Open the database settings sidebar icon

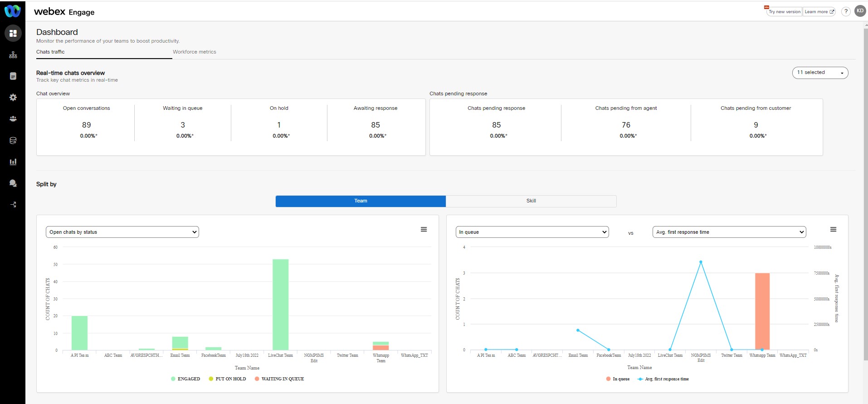[13, 141]
